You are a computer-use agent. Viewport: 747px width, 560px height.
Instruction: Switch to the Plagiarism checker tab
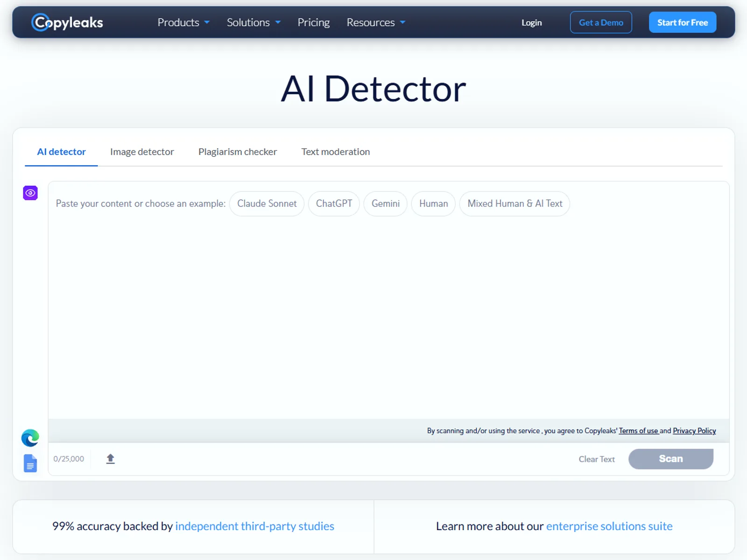coord(238,152)
